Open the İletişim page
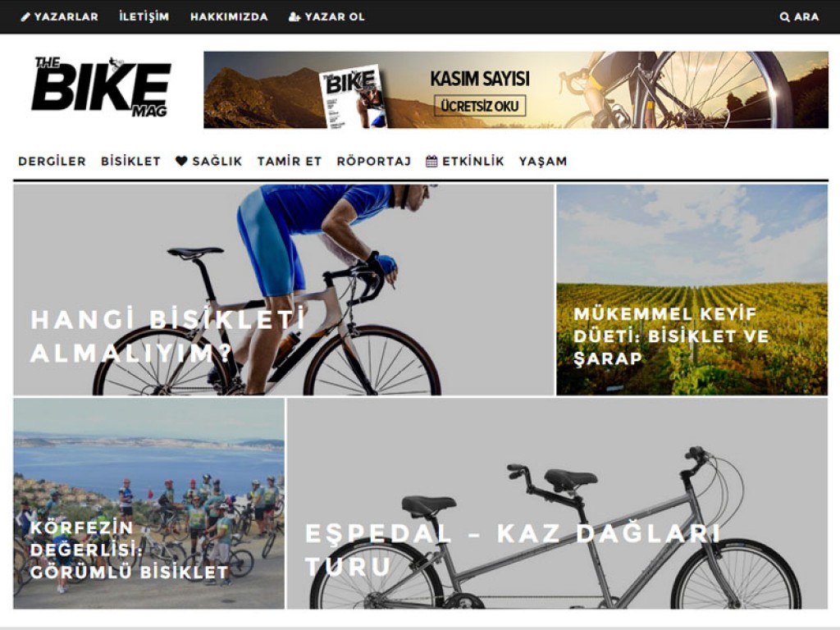Viewport: 840px width, 630px height. pyautogui.click(x=144, y=16)
